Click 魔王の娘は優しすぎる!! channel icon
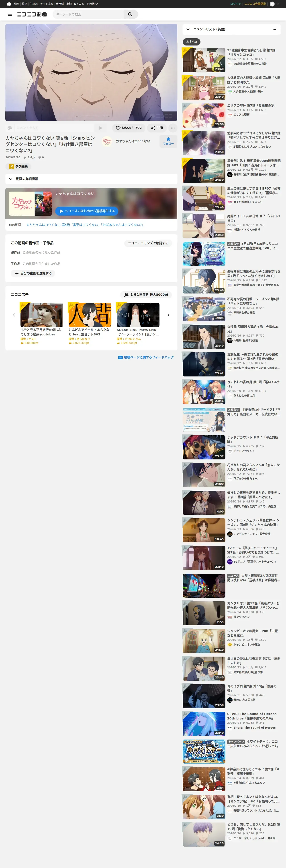This screenshot has height=868, width=286. coord(230,202)
